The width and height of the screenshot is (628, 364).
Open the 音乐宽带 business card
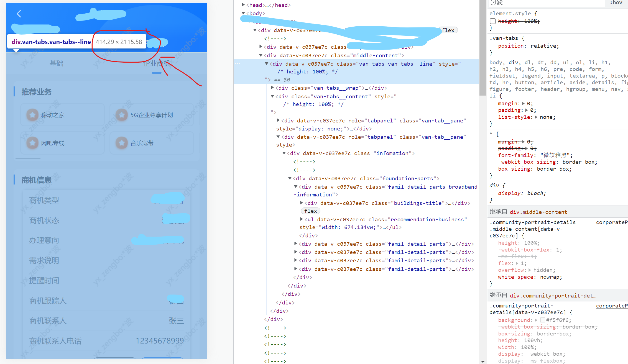pos(152,143)
